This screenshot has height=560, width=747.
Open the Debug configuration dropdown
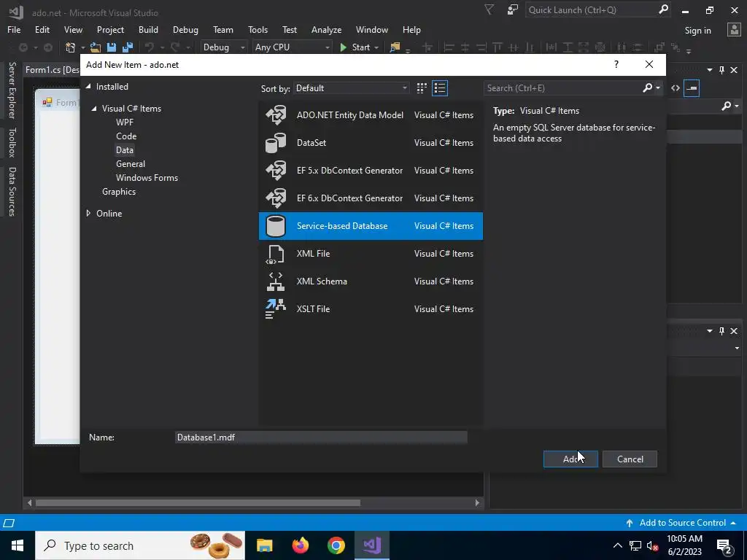[223, 47]
